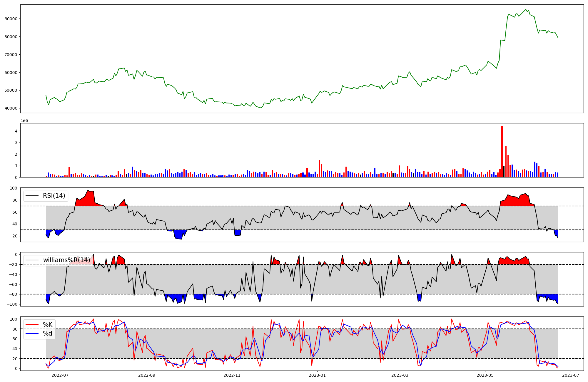
Task: Click the -60 tick on Williams axis
Action: pos(13,284)
